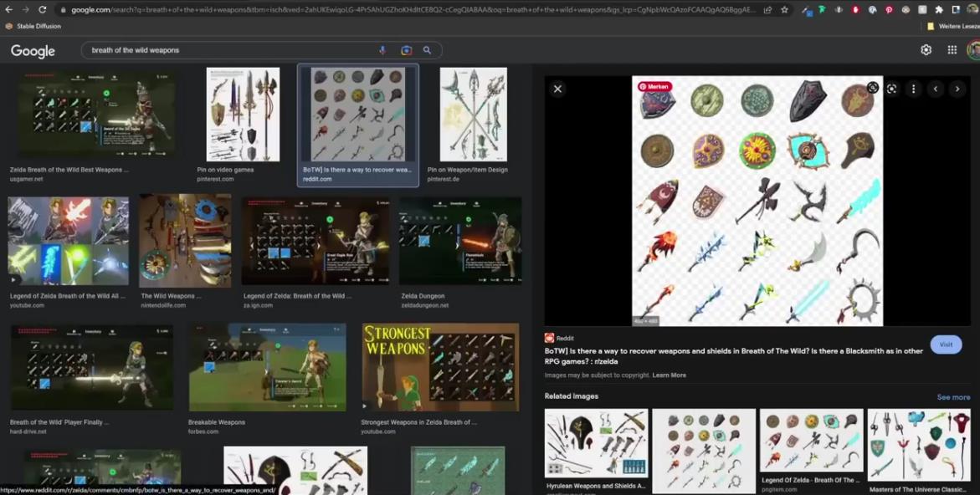Start voice search with the microphone icon
Viewport: 980px width, 495px height.
click(x=382, y=50)
